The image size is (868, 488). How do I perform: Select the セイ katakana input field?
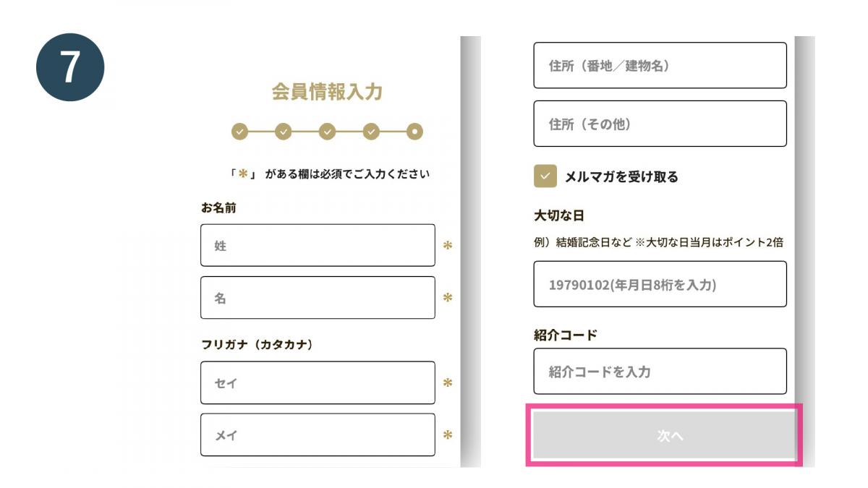pos(318,383)
